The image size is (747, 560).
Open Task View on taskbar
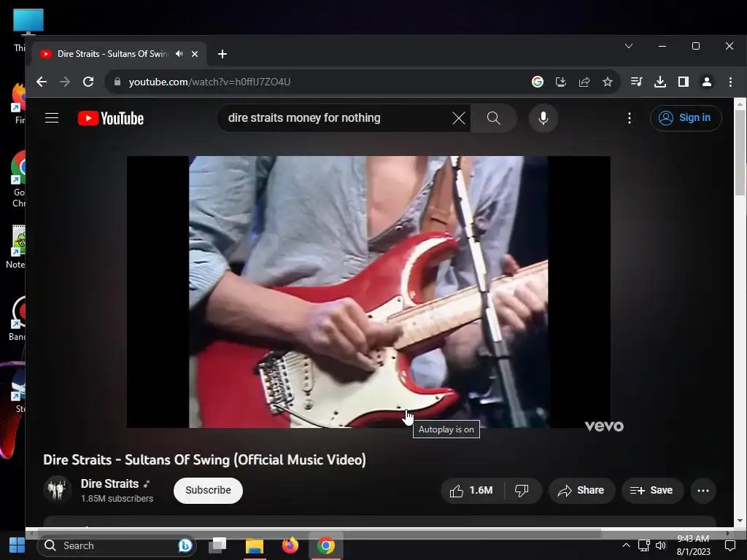(x=217, y=545)
